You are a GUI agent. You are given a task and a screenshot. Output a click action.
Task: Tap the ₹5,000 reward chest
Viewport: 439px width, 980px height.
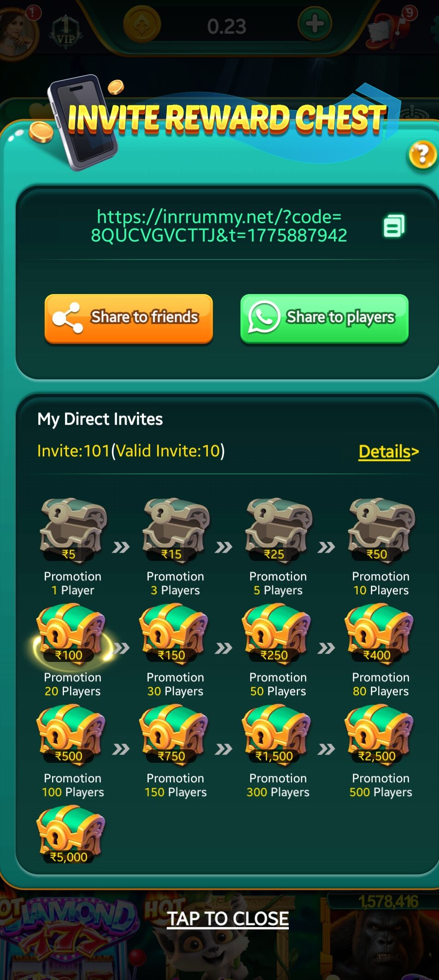[x=70, y=834]
